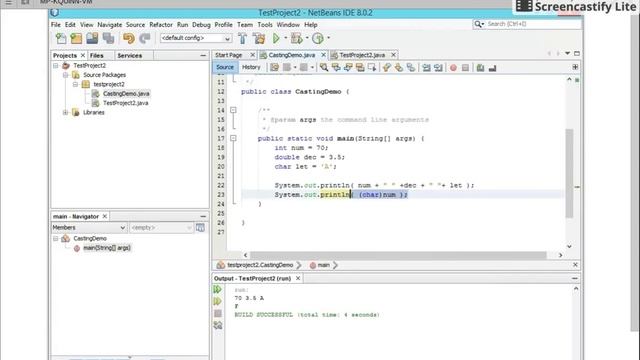Open the File menu

[x=56, y=25]
